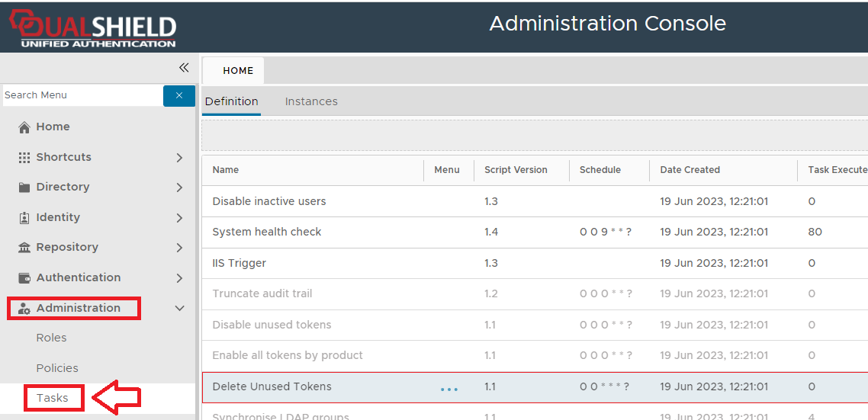Viewport: 868px width, 420px height.
Task: Click the Authentication wallet icon
Action: [x=24, y=278]
